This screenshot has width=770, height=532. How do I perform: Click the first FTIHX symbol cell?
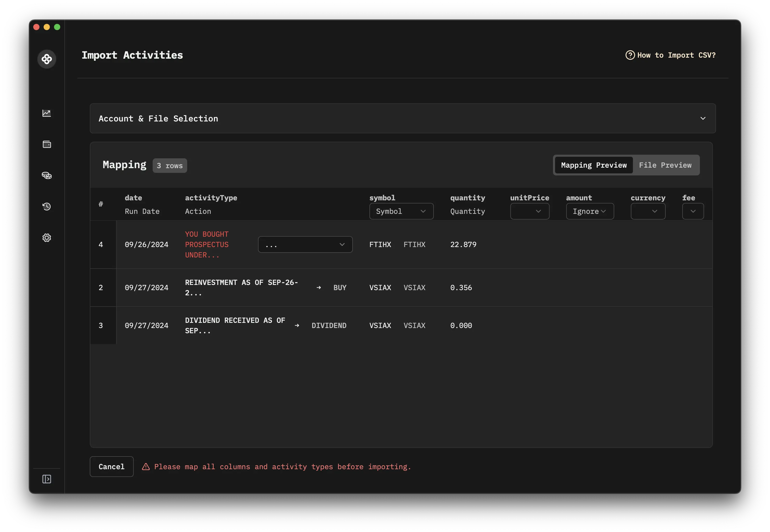coord(380,244)
